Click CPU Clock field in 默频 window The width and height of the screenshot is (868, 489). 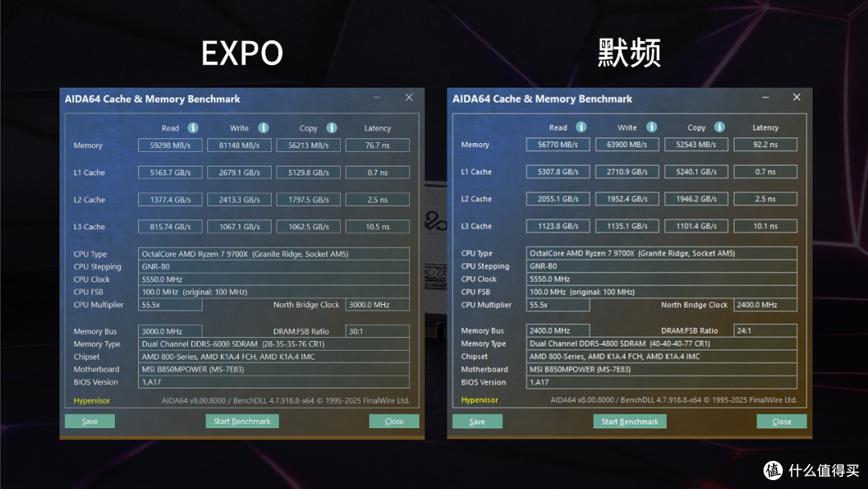click(x=661, y=278)
